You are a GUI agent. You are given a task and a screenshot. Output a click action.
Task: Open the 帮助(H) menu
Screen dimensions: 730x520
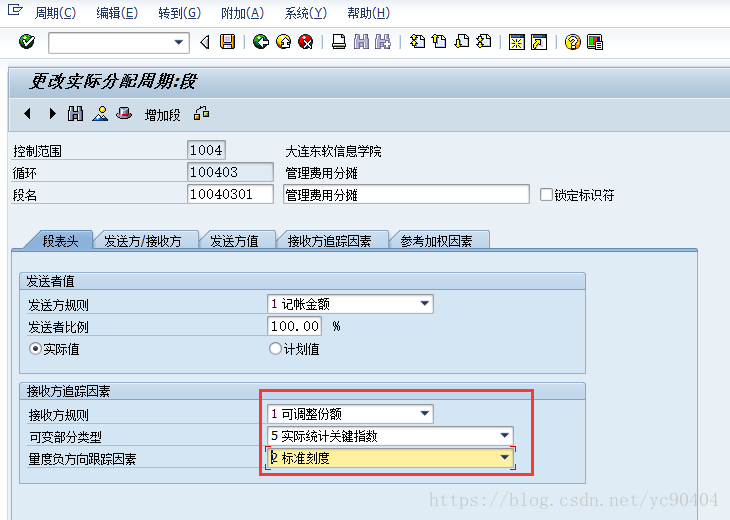[x=368, y=13]
